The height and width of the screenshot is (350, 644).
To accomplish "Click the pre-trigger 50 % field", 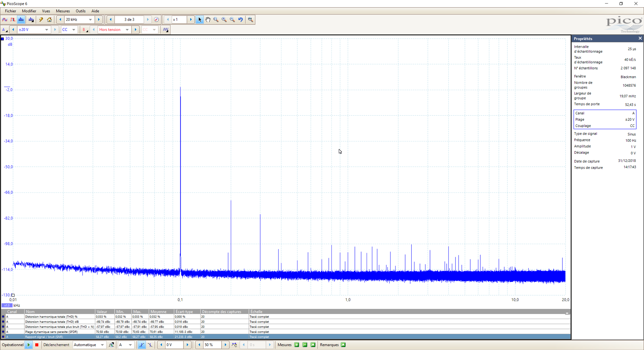I will [213, 345].
